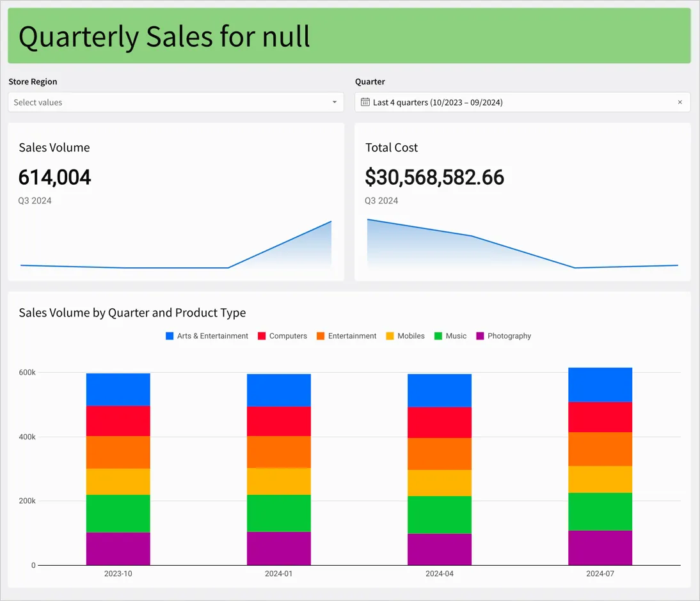
Task: Click the Q3 2024 label under Sales Volume
Action: (x=35, y=201)
